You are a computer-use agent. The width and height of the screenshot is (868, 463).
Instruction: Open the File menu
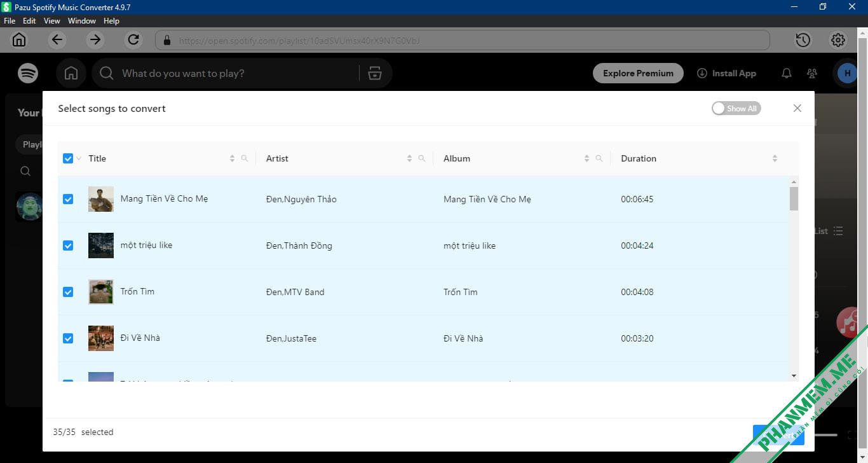pyautogui.click(x=10, y=21)
